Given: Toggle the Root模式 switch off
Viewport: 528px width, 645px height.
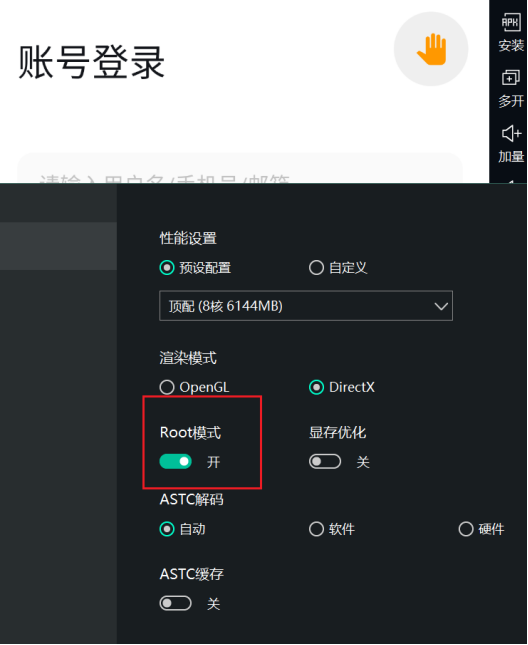Looking at the screenshot, I should point(176,462).
